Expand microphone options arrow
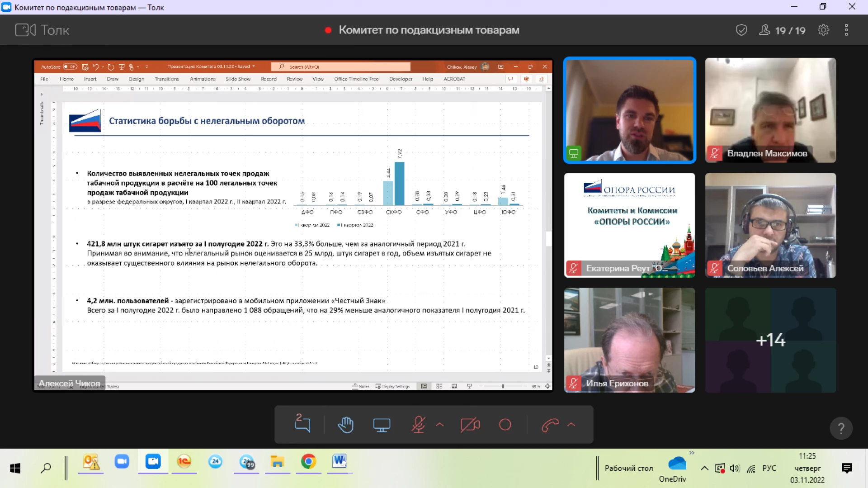This screenshot has width=868, height=488. pos(439,425)
